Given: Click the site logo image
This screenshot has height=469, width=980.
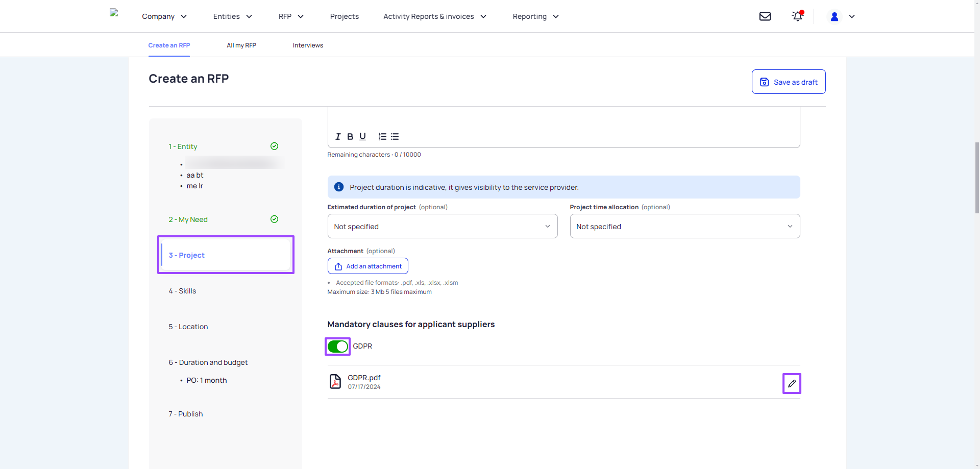Looking at the screenshot, I should [114, 13].
